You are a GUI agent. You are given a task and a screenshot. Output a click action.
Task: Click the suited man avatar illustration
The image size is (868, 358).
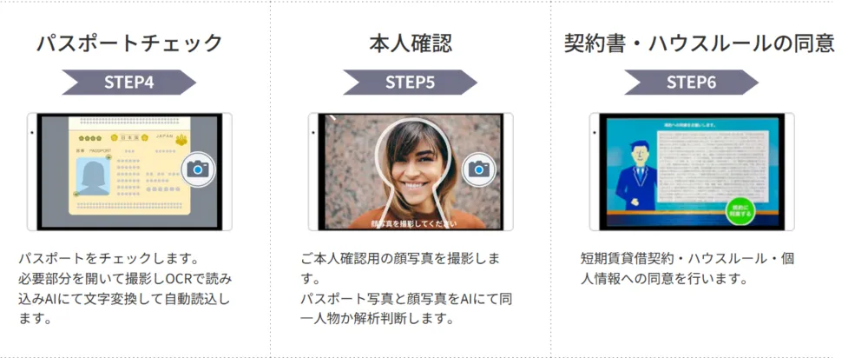(638, 176)
